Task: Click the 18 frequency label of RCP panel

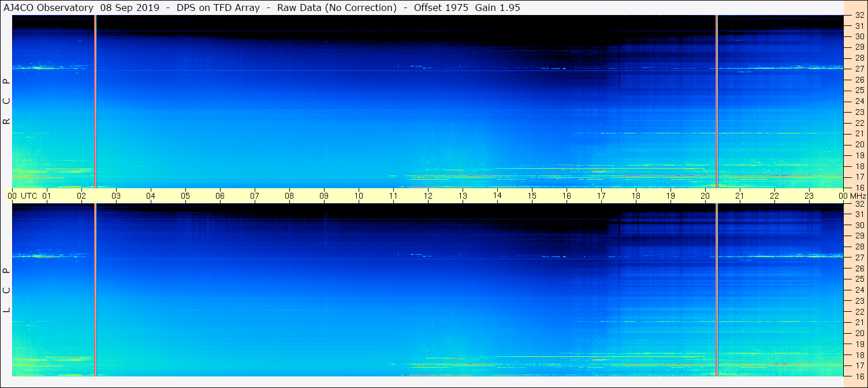Action: (859, 166)
